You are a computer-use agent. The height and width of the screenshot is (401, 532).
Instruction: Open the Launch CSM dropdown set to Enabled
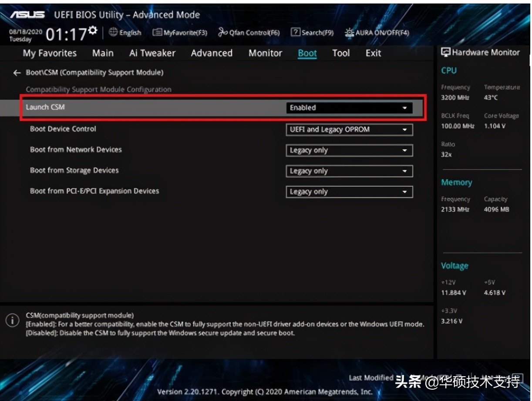[349, 108]
